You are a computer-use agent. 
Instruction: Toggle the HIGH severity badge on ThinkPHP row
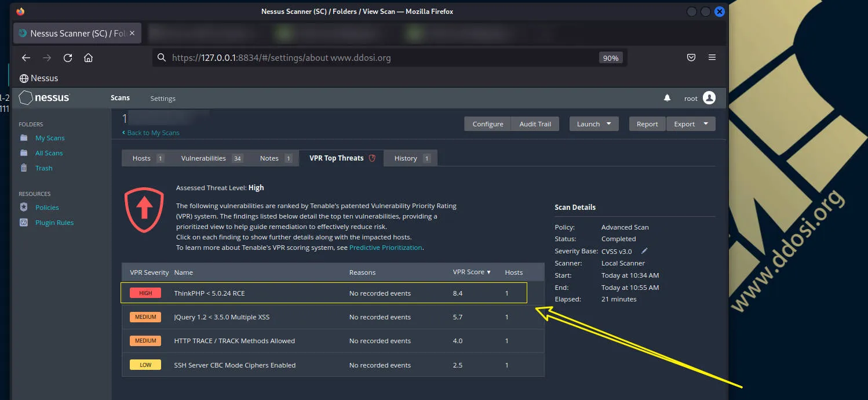click(x=145, y=293)
